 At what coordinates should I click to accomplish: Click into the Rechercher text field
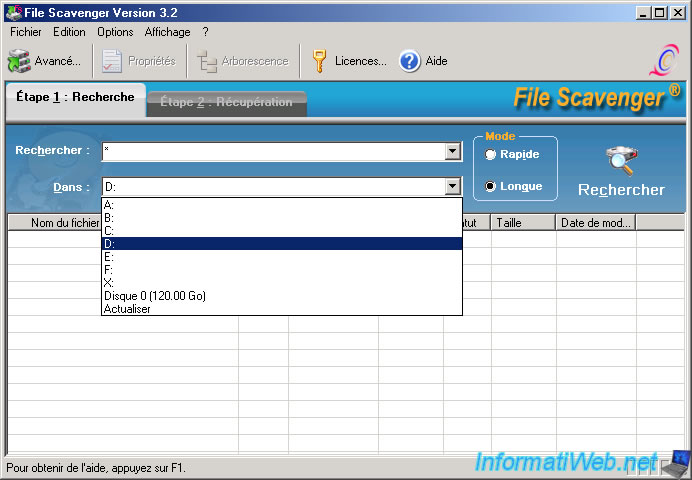tap(272, 151)
